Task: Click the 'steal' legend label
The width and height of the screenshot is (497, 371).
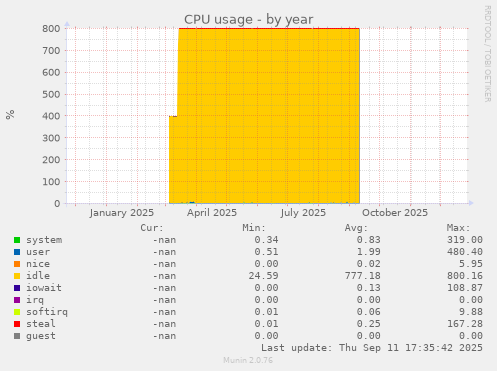Action: [x=41, y=324]
